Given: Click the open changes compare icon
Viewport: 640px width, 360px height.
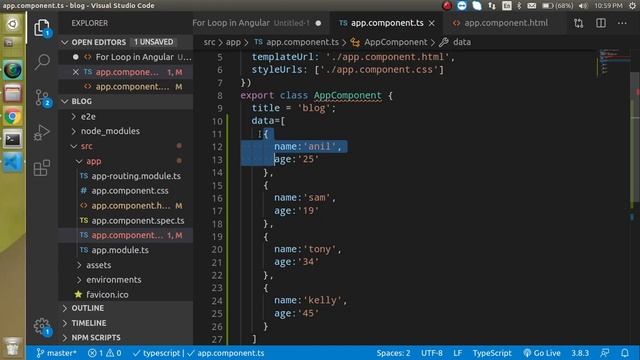Looking at the screenshot, I should coord(578,23).
